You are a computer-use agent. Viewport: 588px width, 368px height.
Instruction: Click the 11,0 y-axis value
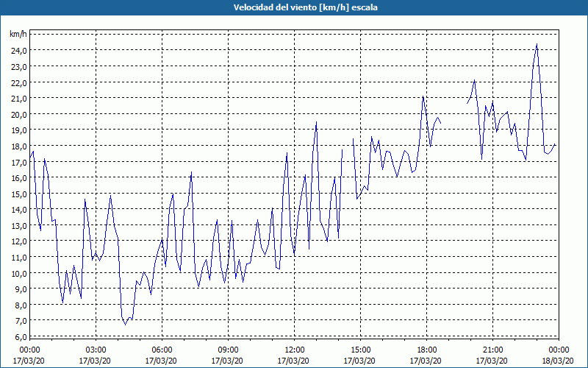point(18,257)
